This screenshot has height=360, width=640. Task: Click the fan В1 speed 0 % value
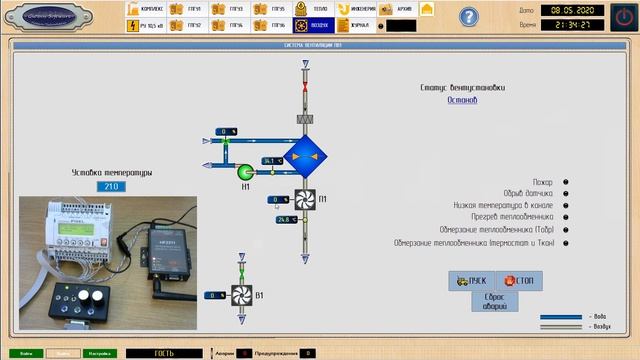(215, 295)
